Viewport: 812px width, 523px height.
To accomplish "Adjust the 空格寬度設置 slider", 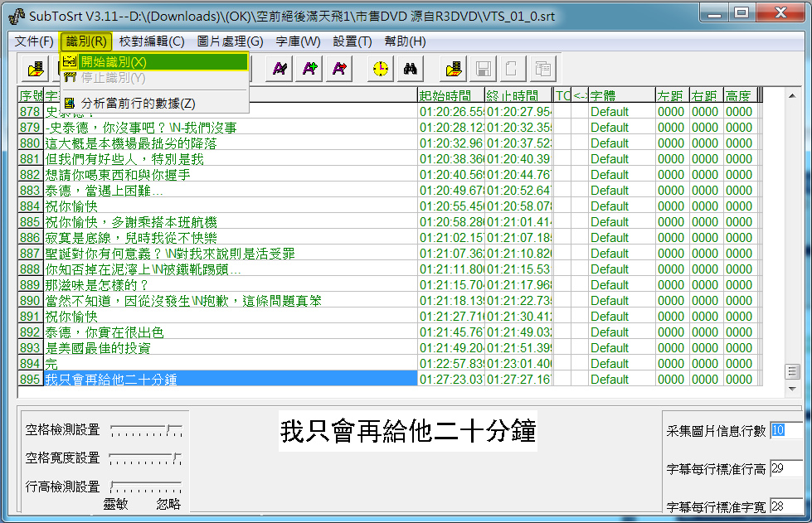I will (x=145, y=458).
